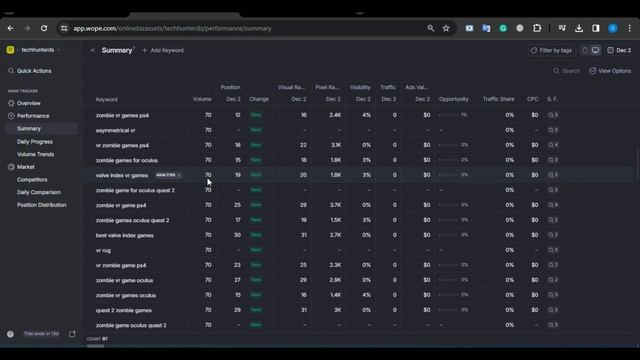Click the yellow Wope logo icon
This screenshot has height=360, width=640.
(x=10, y=50)
